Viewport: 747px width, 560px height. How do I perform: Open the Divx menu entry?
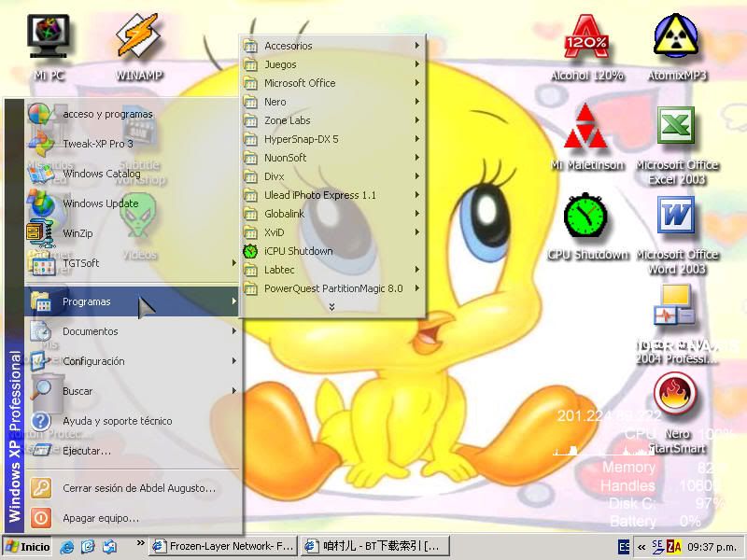[x=332, y=176]
